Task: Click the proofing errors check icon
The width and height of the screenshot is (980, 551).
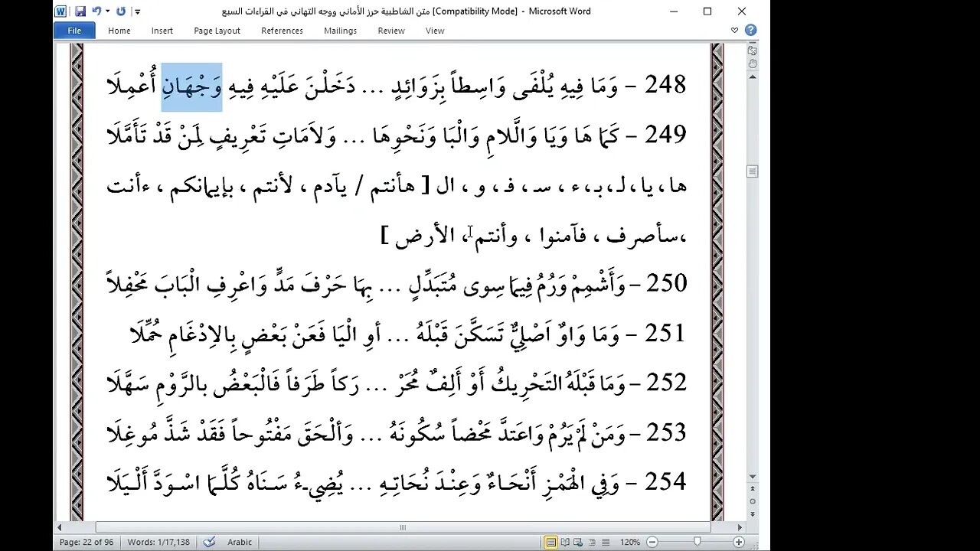Action: pos(209,542)
